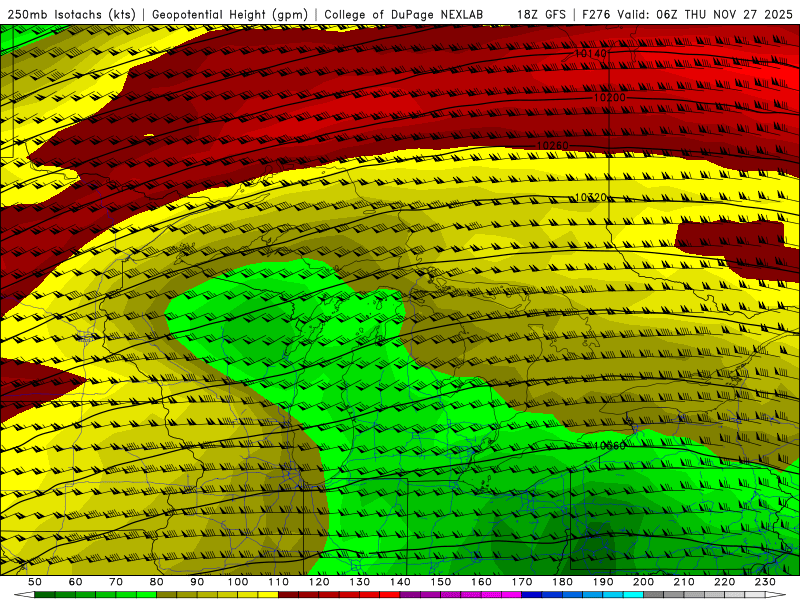Click the 120 tick label on the colorbar

[319, 582]
